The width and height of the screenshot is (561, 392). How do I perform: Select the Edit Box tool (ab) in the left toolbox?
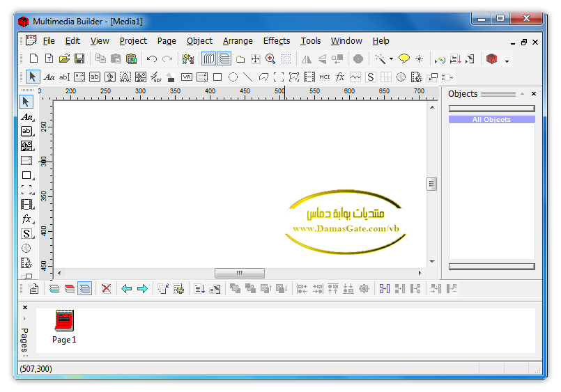click(27, 131)
